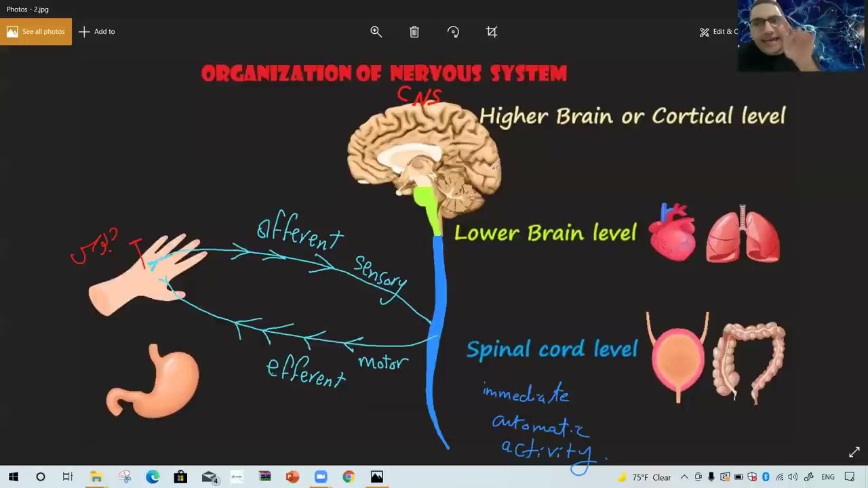
Task: Switch to PowerPoint on taskbar
Action: click(292, 477)
